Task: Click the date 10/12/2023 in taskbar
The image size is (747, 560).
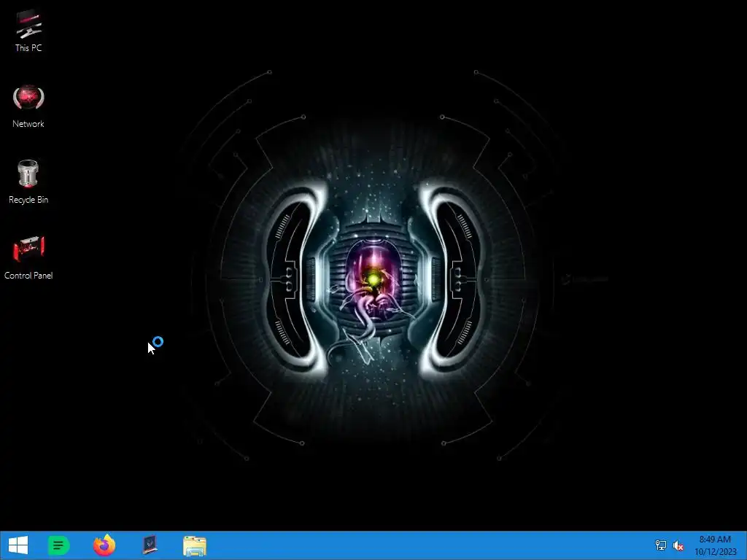Action: coord(716,552)
